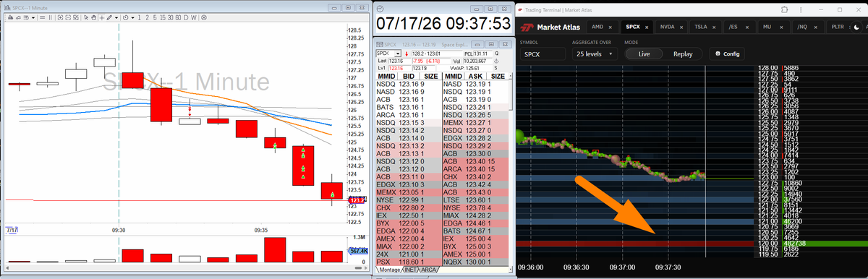The width and height of the screenshot is (868, 279).
Task: Toggle dark mode moon icon in Market Atlas
Action: [x=856, y=27]
